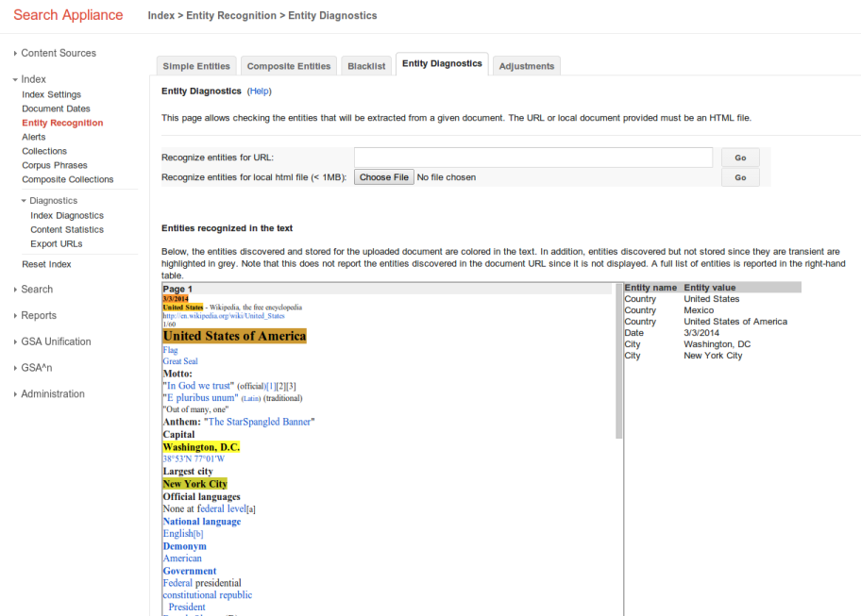This screenshot has width=861, height=616.
Task: Open the Composite Entities tab
Action: point(289,66)
